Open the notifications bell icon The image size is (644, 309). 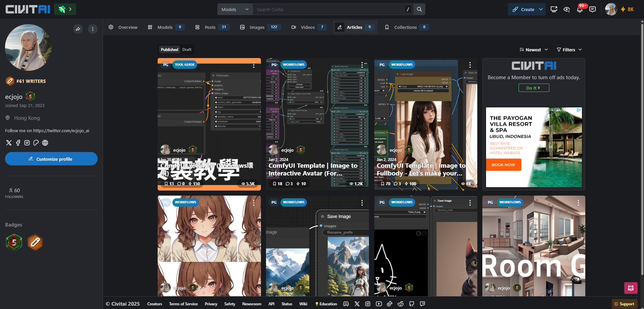pyautogui.click(x=580, y=9)
